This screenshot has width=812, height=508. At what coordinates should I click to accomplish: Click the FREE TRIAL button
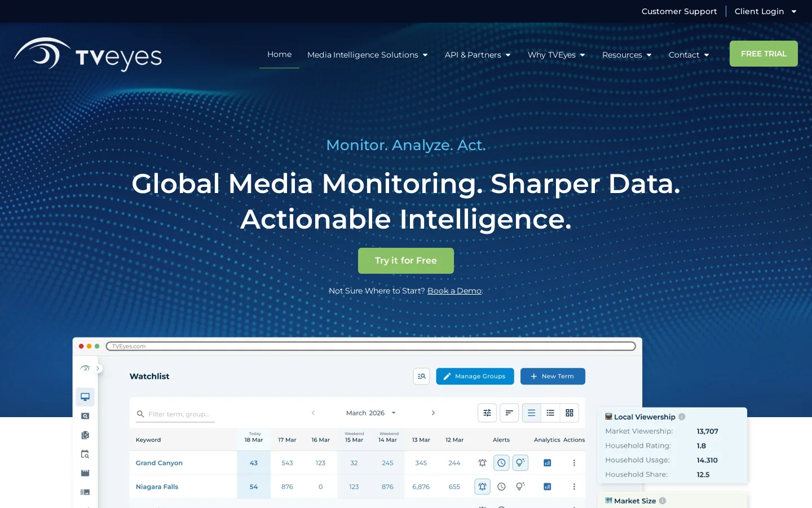(764, 54)
